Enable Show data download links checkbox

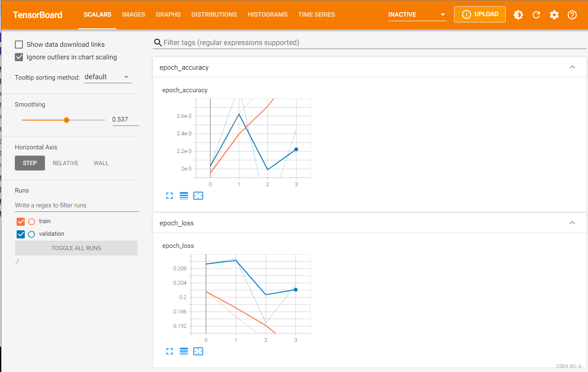19,45
